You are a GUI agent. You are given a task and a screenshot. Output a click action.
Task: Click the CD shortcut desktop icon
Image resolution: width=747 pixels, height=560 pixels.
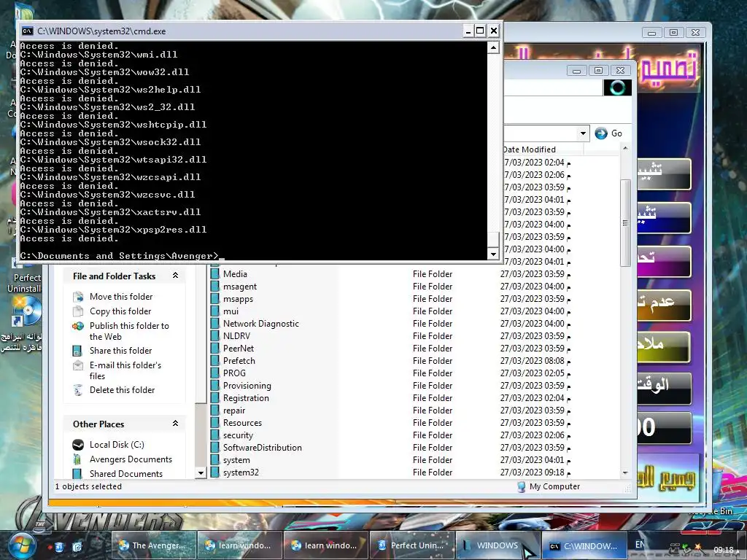pos(26,312)
